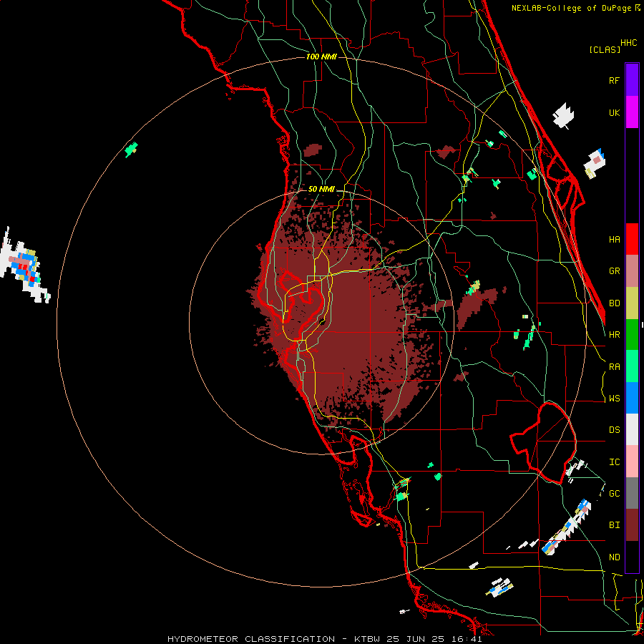Click the GC legend label
Screen dimensions: 644x644
tap(614, 494)
